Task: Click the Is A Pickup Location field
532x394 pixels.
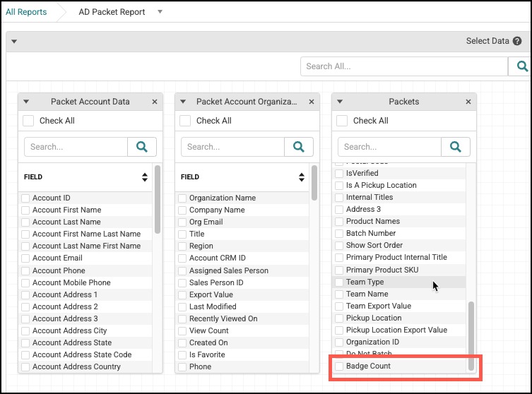Action: point(399,185)
